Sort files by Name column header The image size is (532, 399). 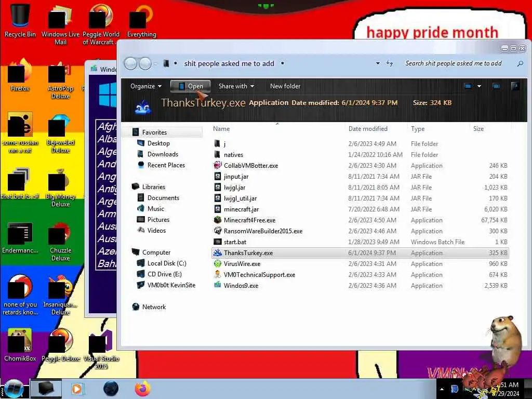[221, 129]
